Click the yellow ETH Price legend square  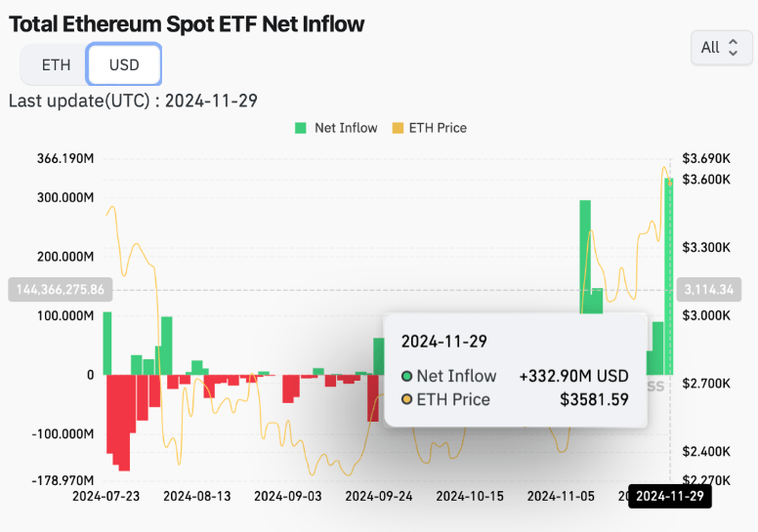[x=398, y=128]
